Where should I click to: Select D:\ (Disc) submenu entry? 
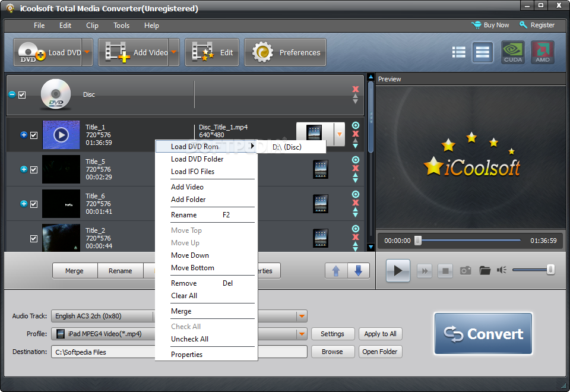[x=291, y=147]
